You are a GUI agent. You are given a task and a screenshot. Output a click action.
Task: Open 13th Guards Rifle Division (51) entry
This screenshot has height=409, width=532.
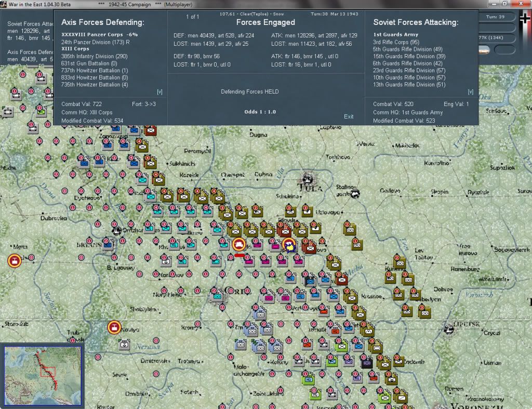[x=409, y=85]
